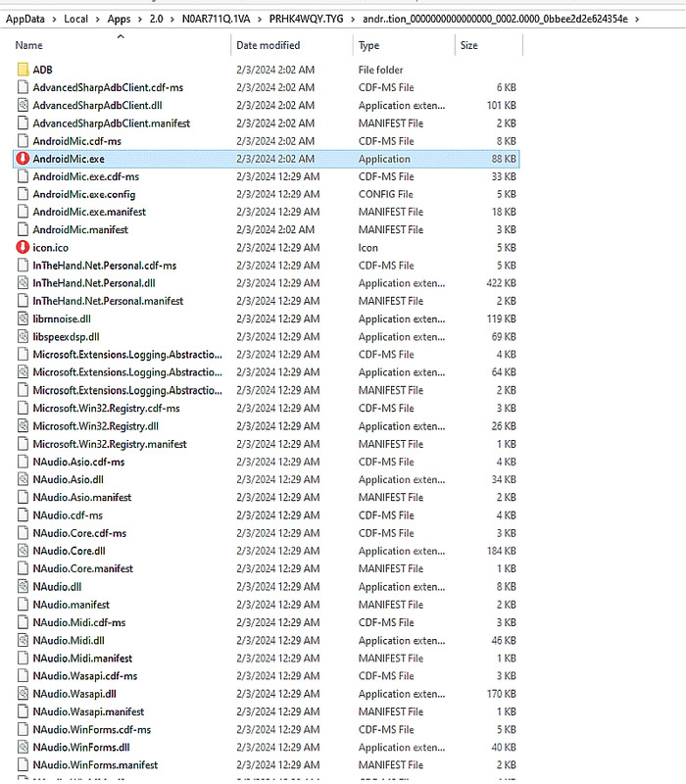Screen dimensions: 686x784
Task: Sort by the Size column header
Action: [468, 45]
